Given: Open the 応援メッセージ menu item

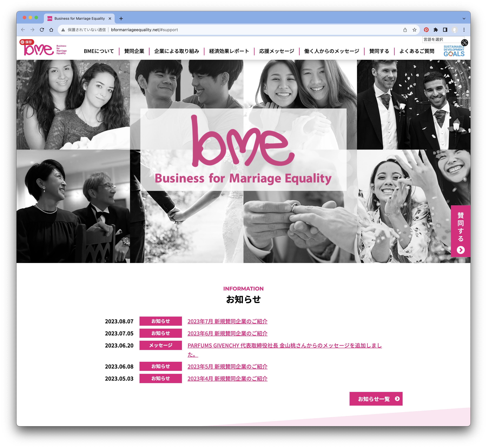Looking at the screenshot, I should [x=277, y=51].
